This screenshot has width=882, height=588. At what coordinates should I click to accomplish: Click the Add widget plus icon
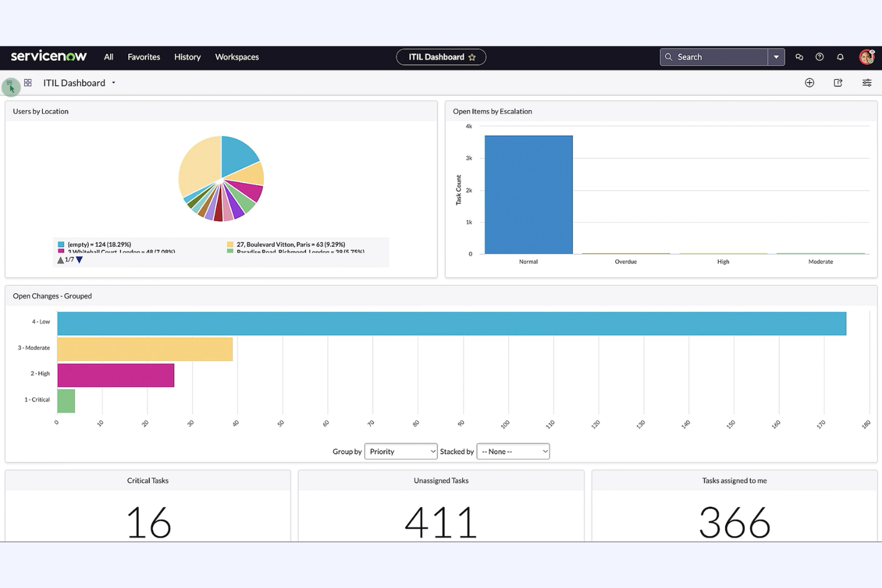click(809, 83)
